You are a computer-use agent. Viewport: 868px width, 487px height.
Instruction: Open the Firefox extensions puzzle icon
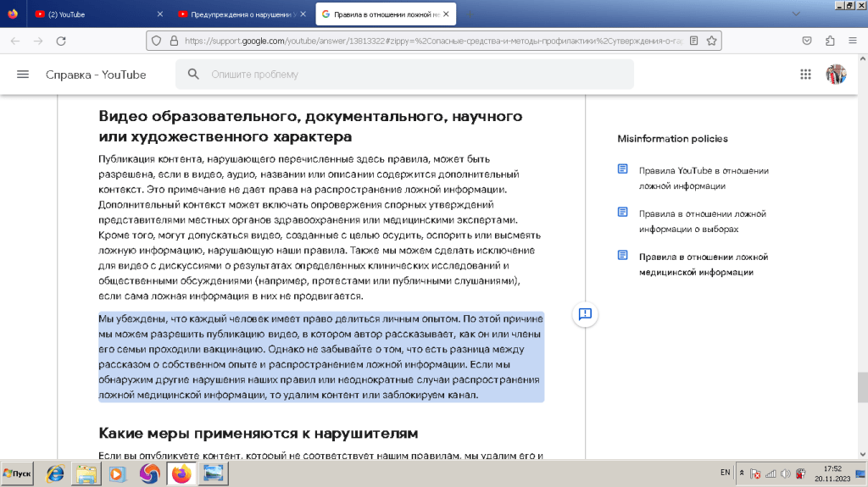830,41
